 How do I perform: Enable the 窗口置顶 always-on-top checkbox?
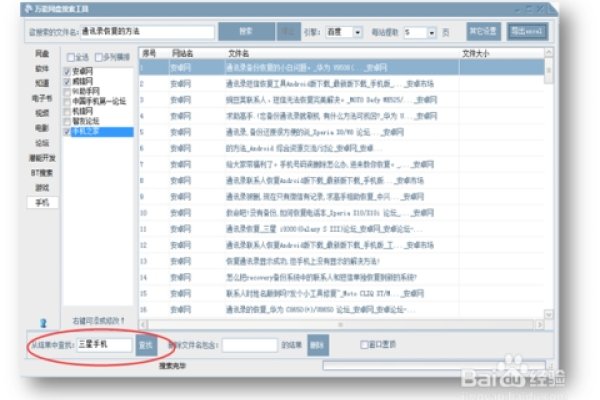(364, 344)
